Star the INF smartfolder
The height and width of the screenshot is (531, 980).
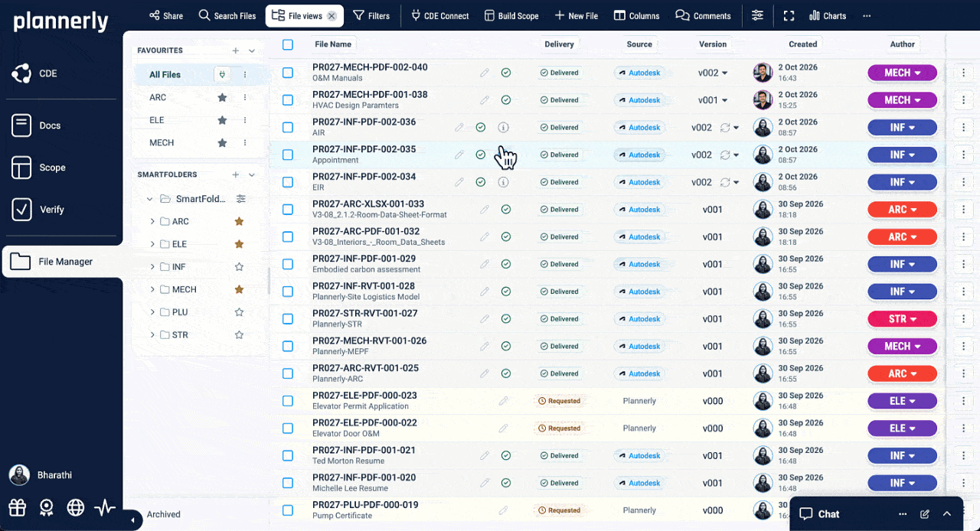pos(239,267)
